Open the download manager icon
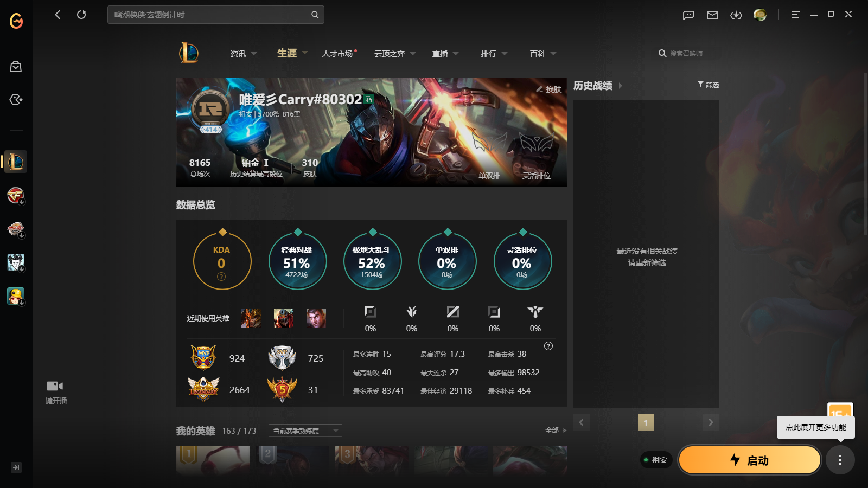The image size is (868, 488). [736, 15]
